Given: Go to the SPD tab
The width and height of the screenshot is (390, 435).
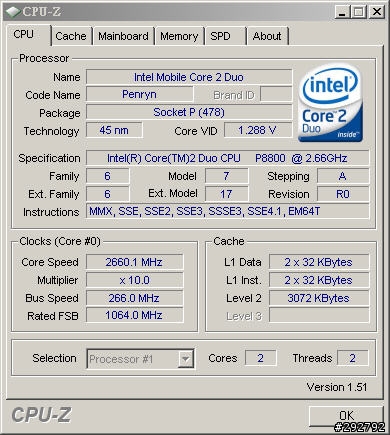Looking at the screenshot, I should (x=225, y=36).
